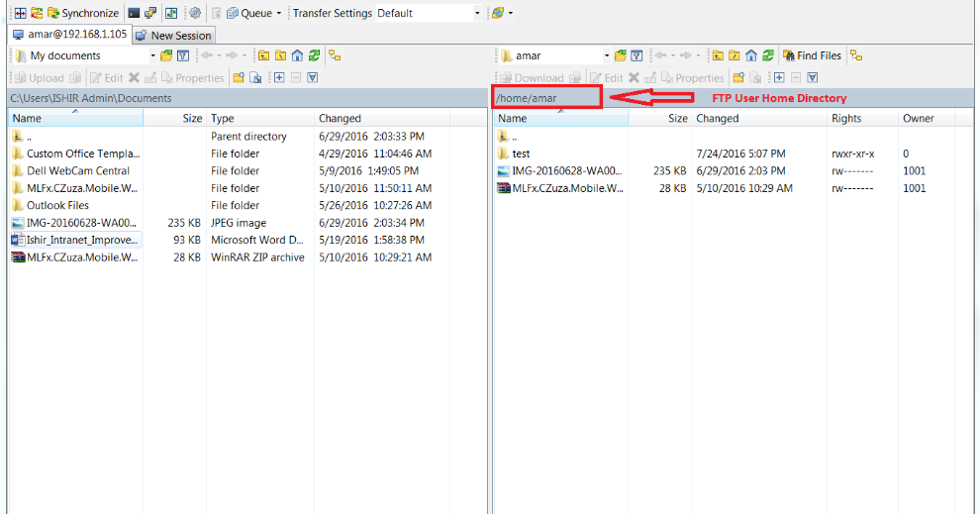Toggle remote directory tree icon

point(856,55)
